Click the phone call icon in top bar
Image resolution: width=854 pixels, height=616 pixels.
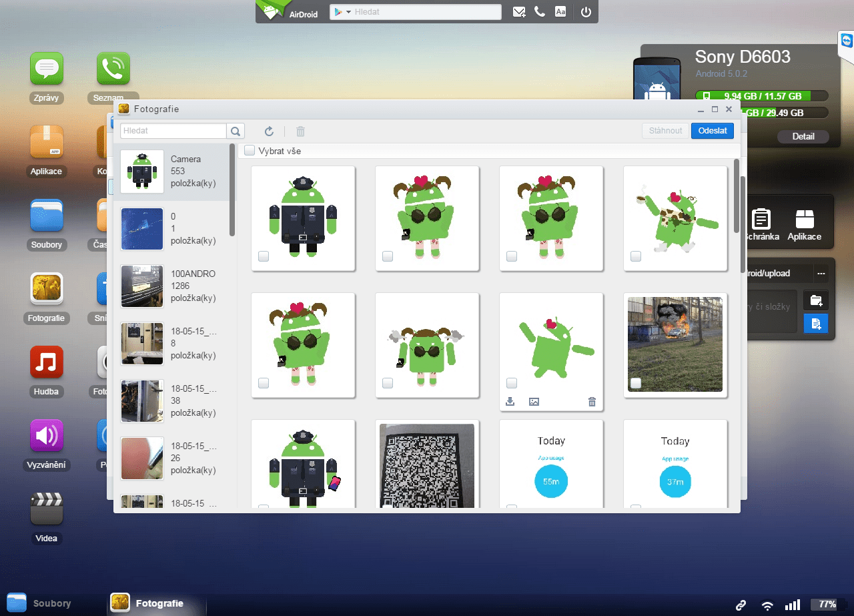pos(540,12)
